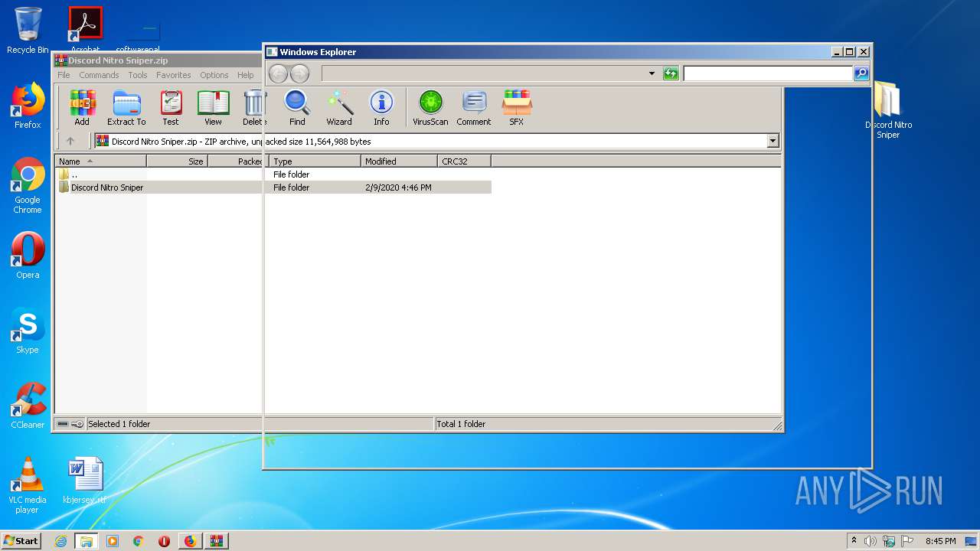Open Find with the magnifier icon
The width and height of the screenshot is (980, 551).
(x=297, y=108)
